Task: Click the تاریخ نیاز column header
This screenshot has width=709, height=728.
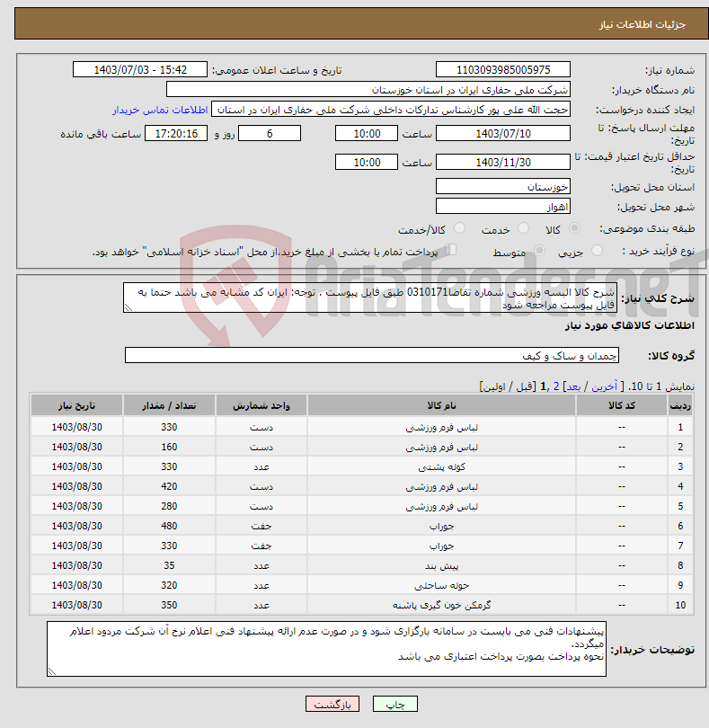Action: 76,405
